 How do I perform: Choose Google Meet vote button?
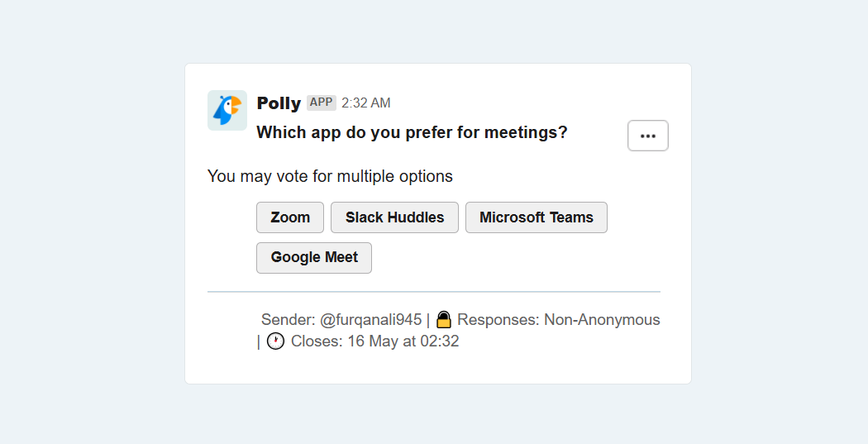pos(314,257)
